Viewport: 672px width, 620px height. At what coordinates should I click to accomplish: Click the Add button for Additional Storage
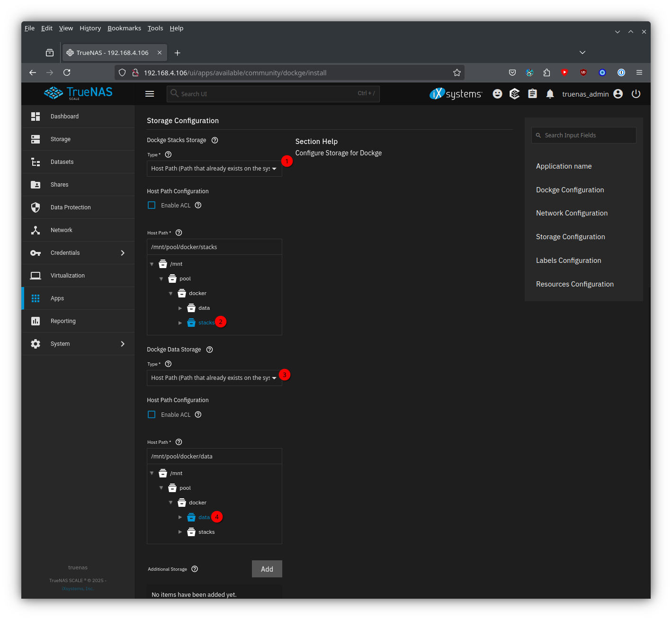[267, 569]
